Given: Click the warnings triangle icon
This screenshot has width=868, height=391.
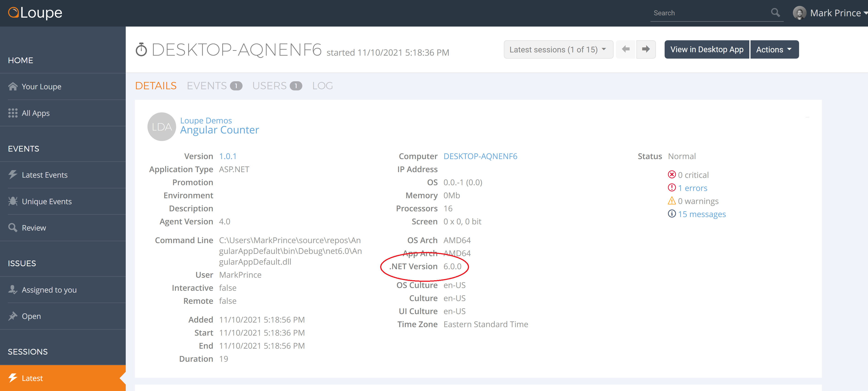Looking at the screenshot, I should [671, 201].
